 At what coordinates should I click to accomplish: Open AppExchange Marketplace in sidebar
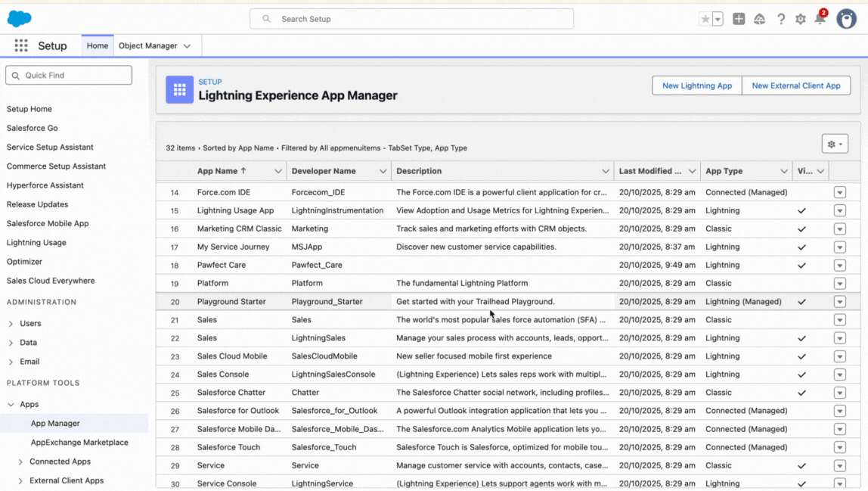(79, 443)
